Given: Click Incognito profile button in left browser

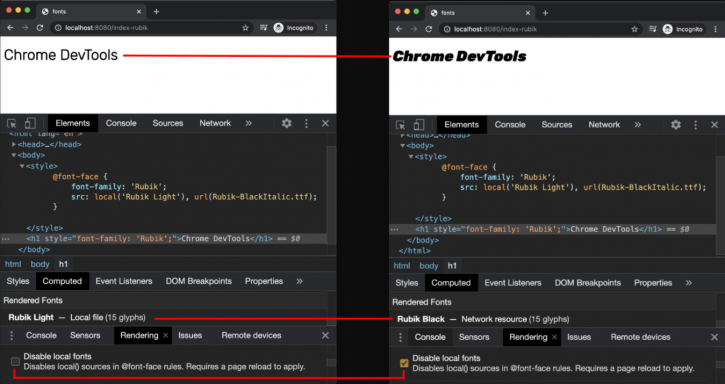Looking at the screenshot, I should (294, 28).
